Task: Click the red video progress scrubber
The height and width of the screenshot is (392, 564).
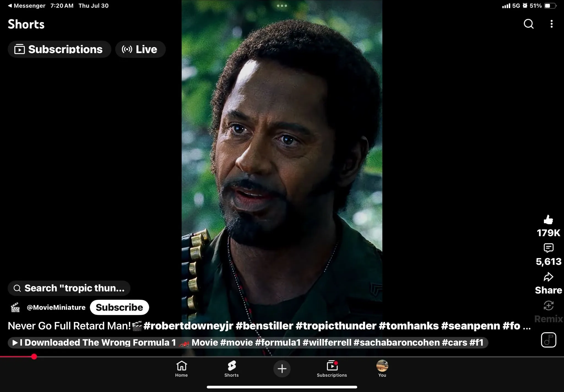Action: 34,357
